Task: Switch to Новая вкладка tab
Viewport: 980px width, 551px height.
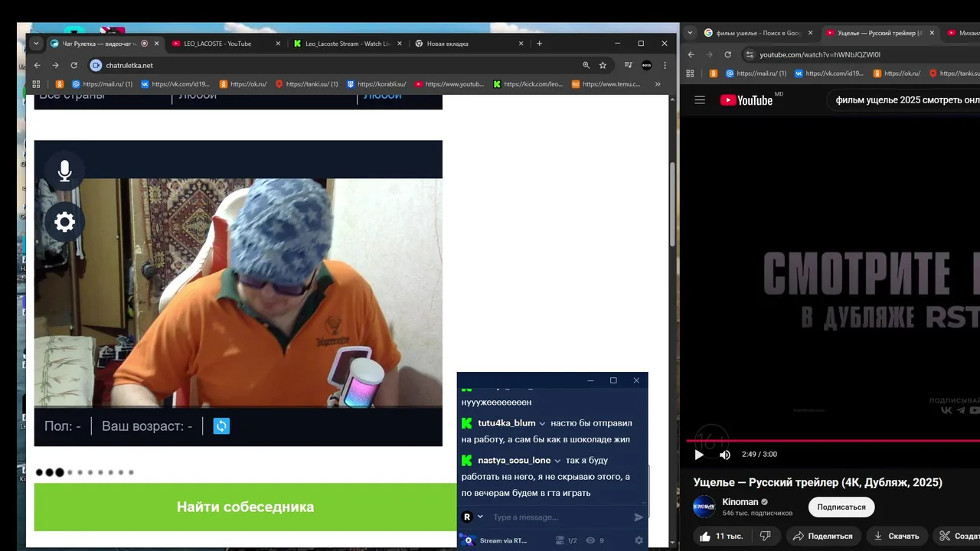Action: (x=448, y=44)
